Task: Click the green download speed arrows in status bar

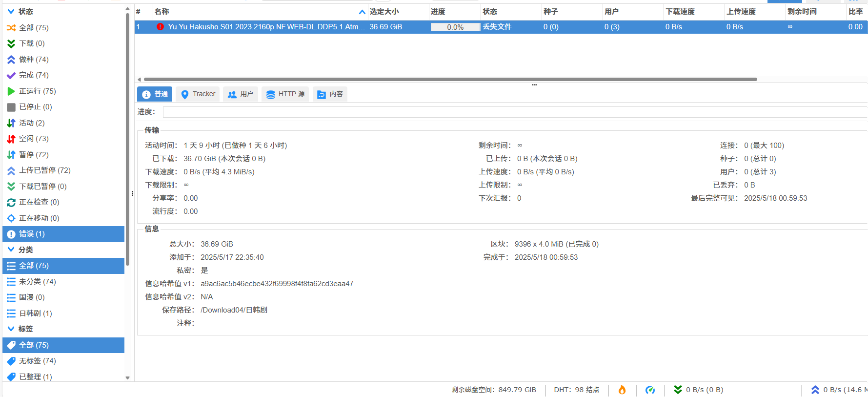Action: click(x=678, y=390)
